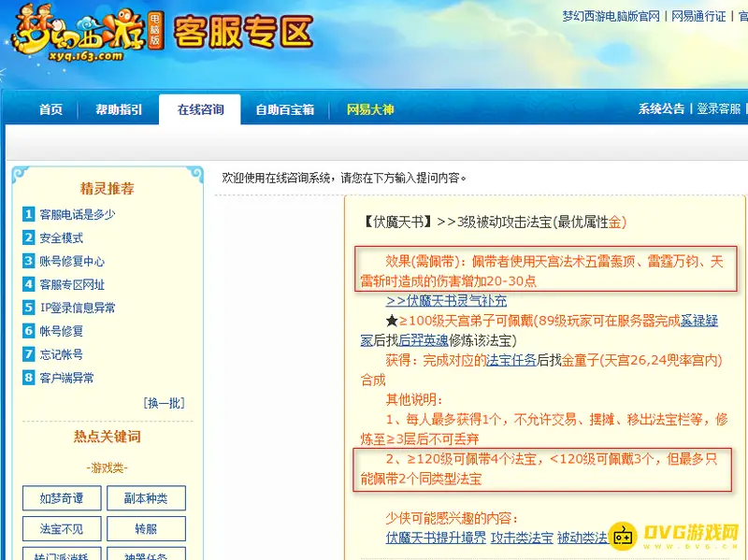Click the 精灵推荐 panel heading
This screenshot has width=748, height=560.
pos(108,189)
